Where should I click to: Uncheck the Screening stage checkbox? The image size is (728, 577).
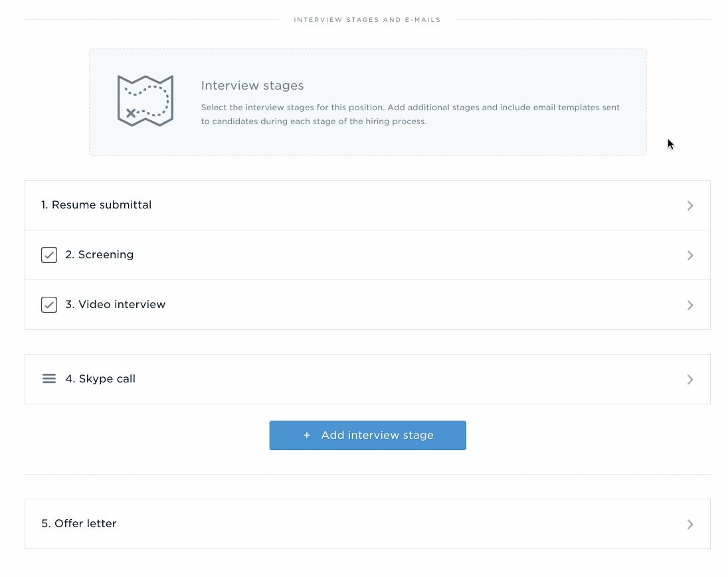point(49,255)
